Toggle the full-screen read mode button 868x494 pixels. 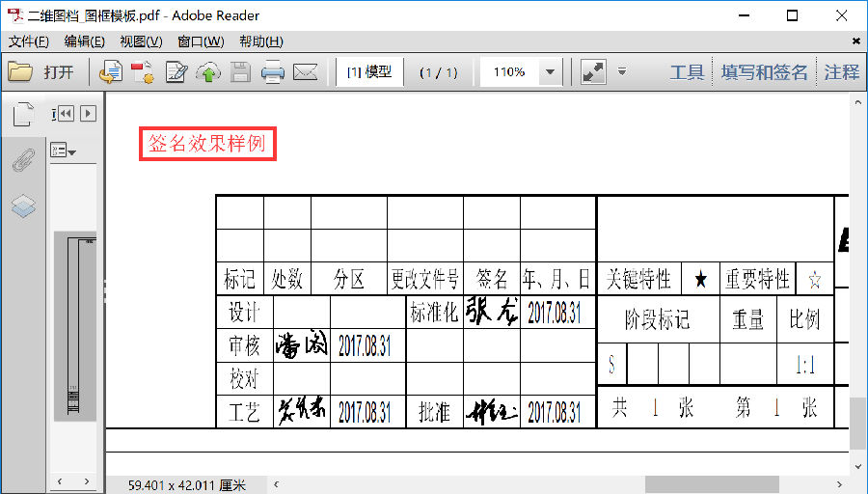coord(593,72)
